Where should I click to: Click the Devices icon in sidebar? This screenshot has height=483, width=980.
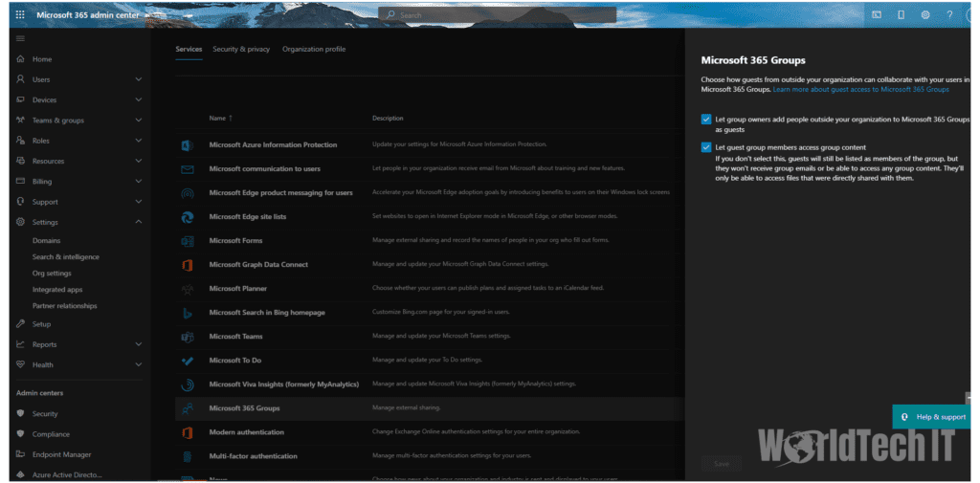click(x=21, y=100)
